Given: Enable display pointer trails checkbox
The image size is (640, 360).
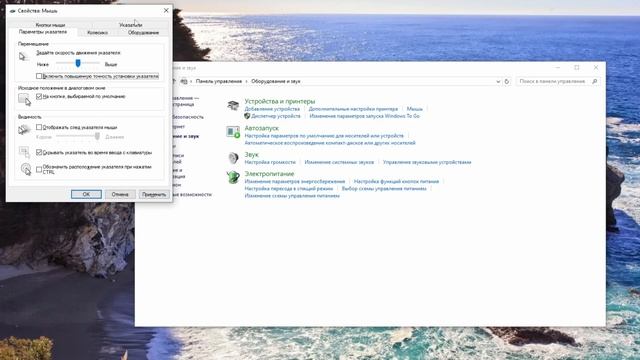Looking at the screenshot, I should (x=39, y=127).
